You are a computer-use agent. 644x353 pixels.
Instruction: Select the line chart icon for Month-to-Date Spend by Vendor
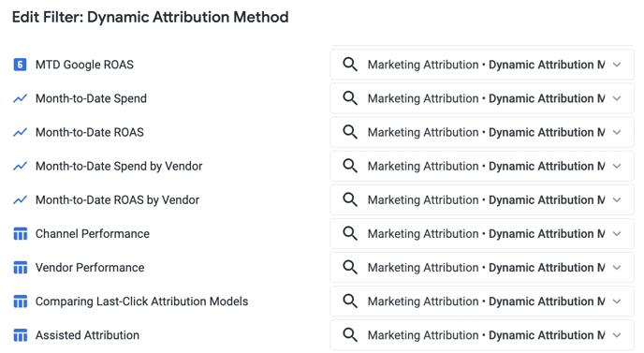pos(21,166)
